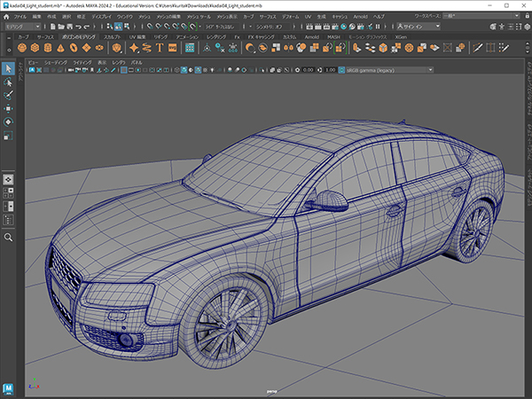Click the gamma value field 1.00
Viewport: 532px width, 399px height.
click(x=330, y=70)
